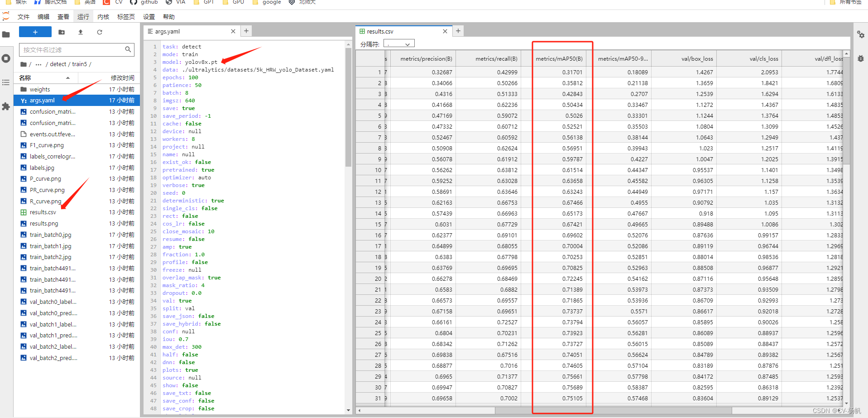
Task: Expand the collapsed breadcrumb ellipsis
Action: coord(38,64)
